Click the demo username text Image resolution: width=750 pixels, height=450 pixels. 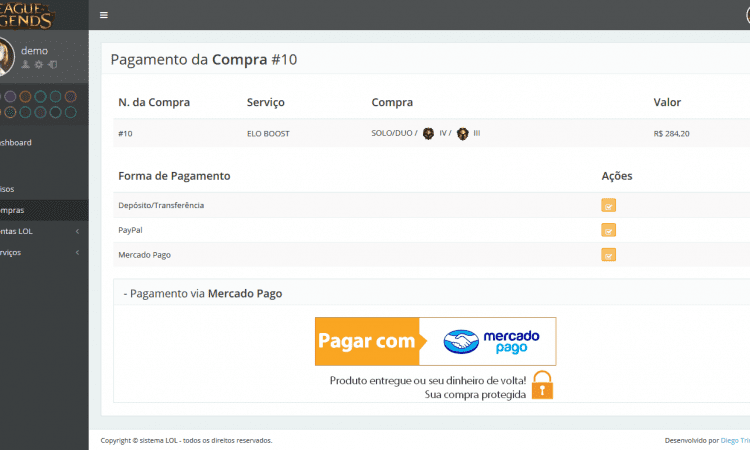coord(34,51)
